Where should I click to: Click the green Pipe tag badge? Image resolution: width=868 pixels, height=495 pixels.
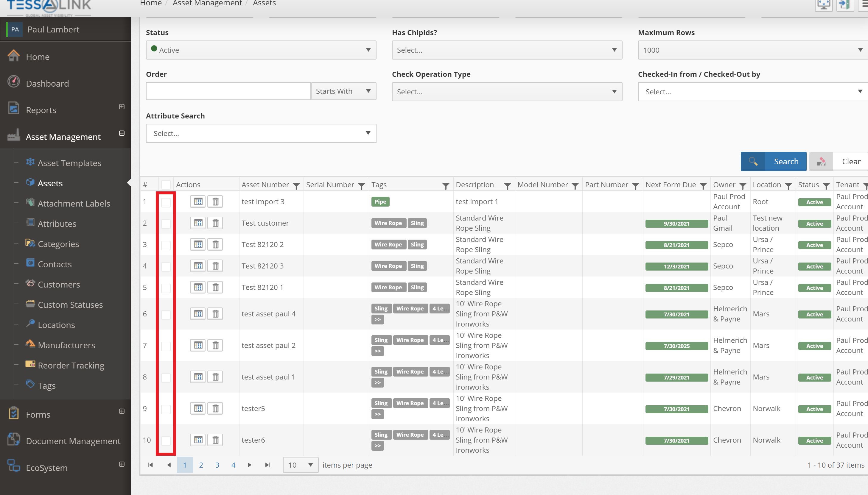pos(380,202)
